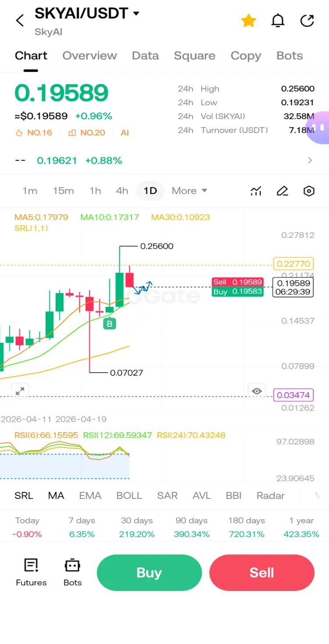The image size is (329, 644).
Task: Enable the EMA indicator
Action: coord(90,495)
